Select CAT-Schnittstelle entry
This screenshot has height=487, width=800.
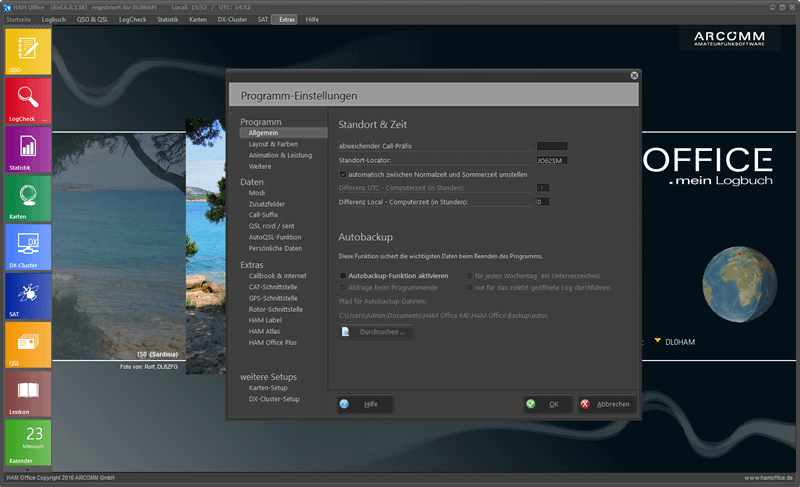273,287
